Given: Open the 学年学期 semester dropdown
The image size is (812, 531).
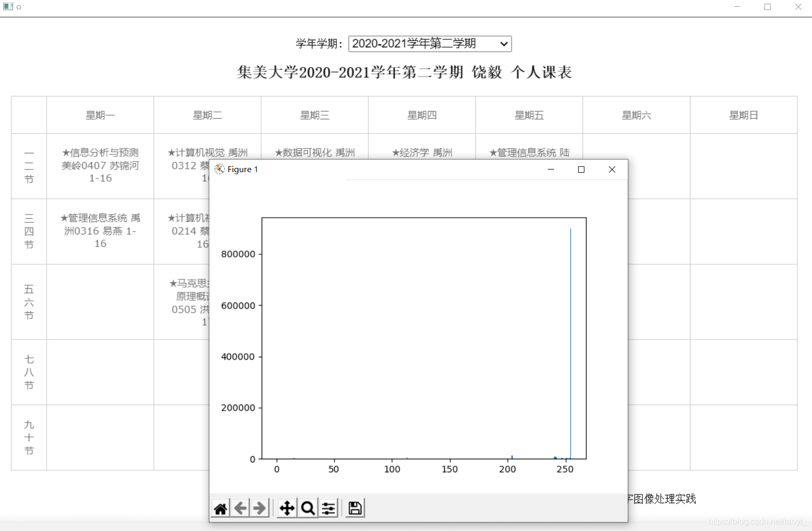Looking at the screenshot, I should [430, 43].
